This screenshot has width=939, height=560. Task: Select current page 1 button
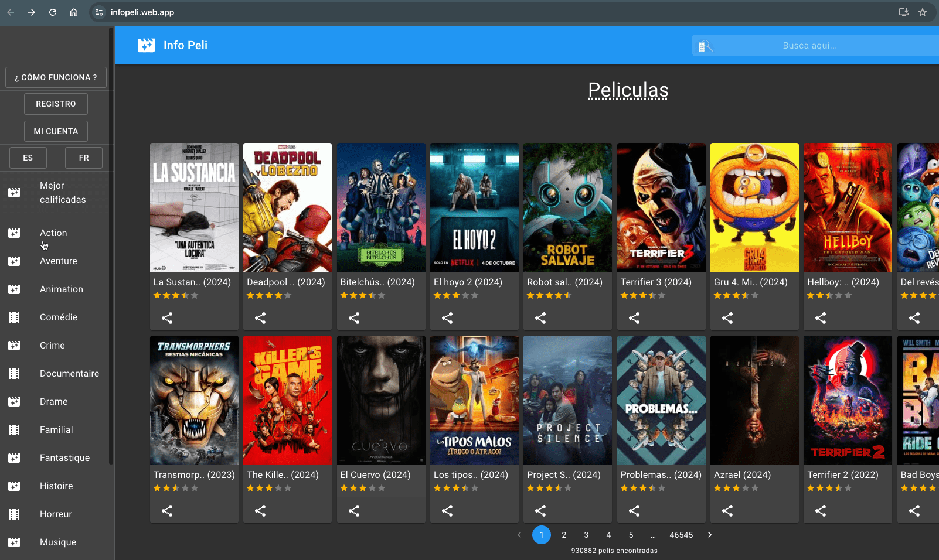[x=542, y=535]
